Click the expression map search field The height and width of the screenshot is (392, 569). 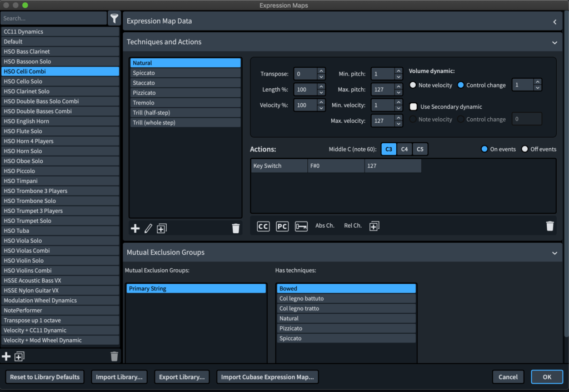click(x=54, y=18)
